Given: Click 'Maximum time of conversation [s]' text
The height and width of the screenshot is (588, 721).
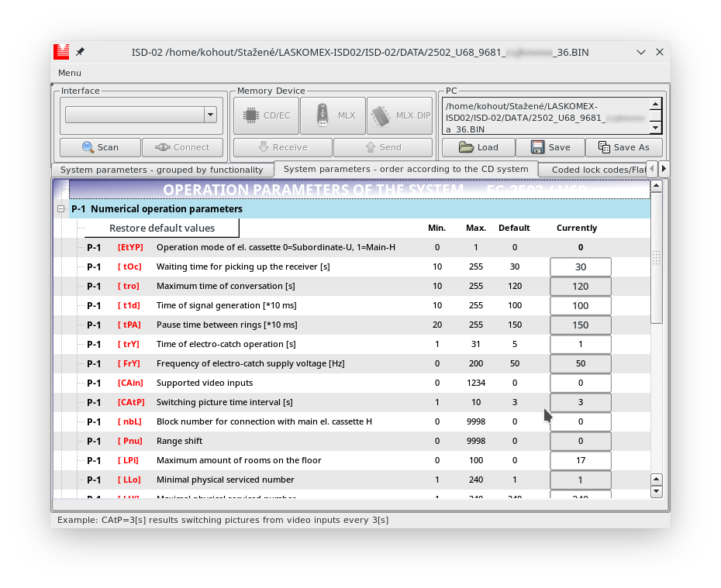Looking at the screenshot, I should (x=226, y=286).
